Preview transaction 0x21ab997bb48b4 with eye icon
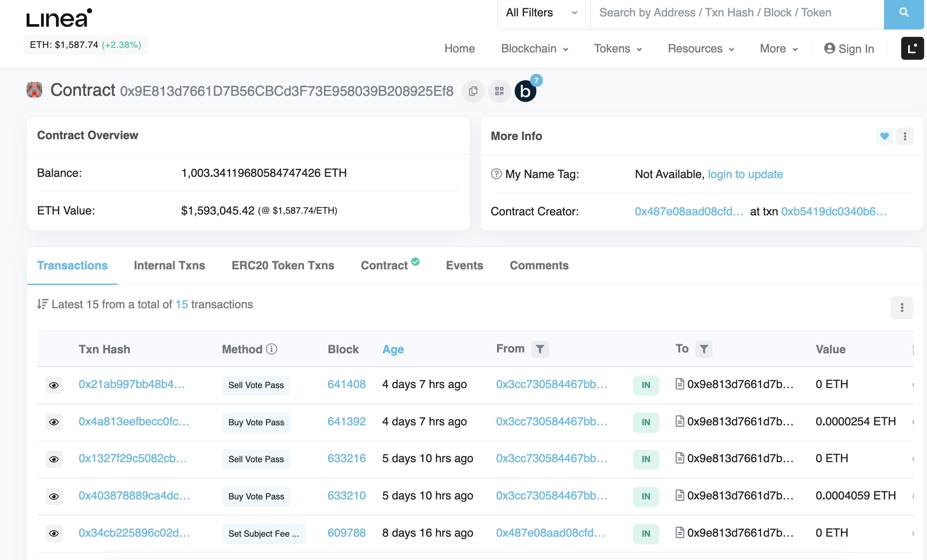The height and width of the screenshot is (560, 927). [54, 385]
